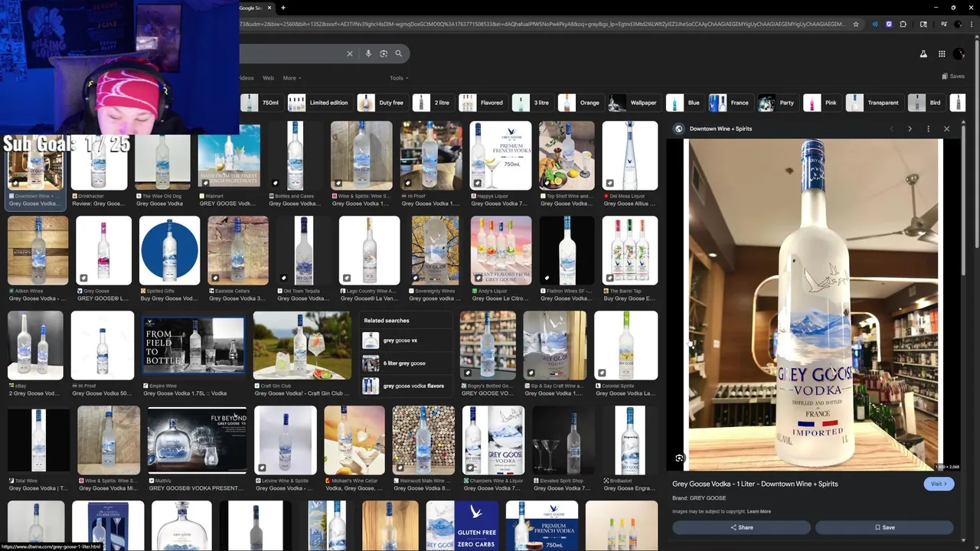Click the Share button
The height and width of the screenshot is (551, 980).
pos(741,527)
